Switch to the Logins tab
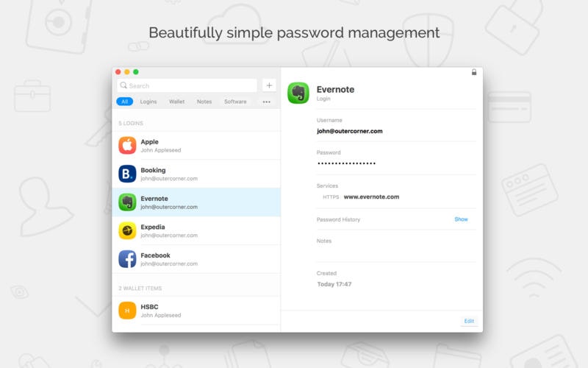588x368 pixels. point(148,102)
